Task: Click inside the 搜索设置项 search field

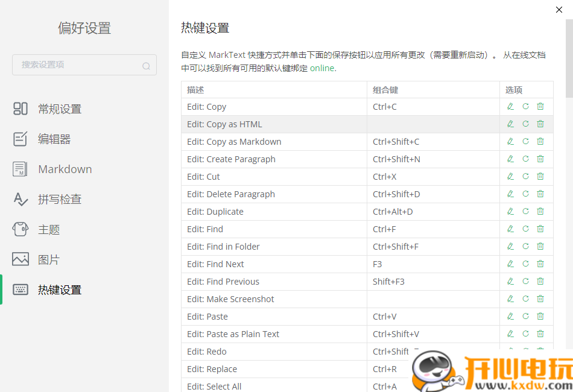Action: tap(72, 65)
